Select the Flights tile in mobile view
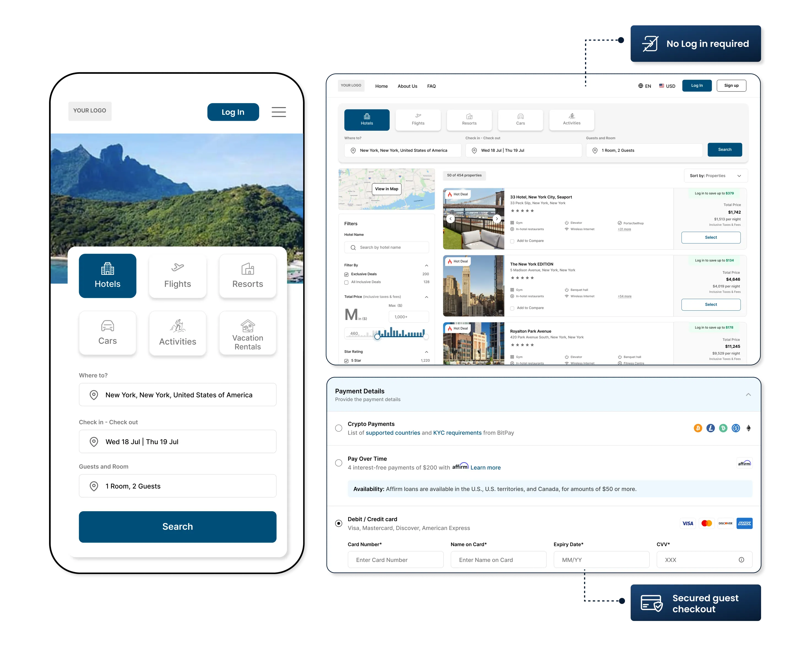812x646 pixels. [177, 276]
